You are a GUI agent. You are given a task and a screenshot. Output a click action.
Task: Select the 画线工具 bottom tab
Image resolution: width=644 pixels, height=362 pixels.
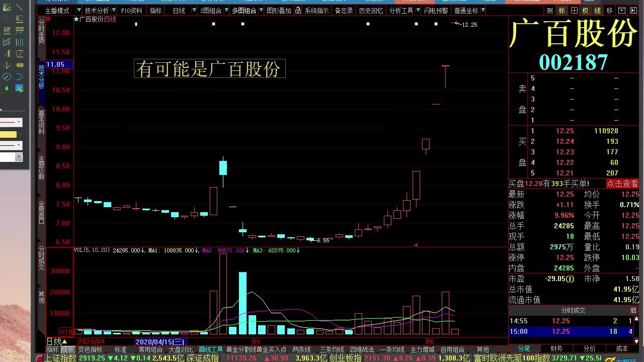pyautogui.click(x=211, y=349)
